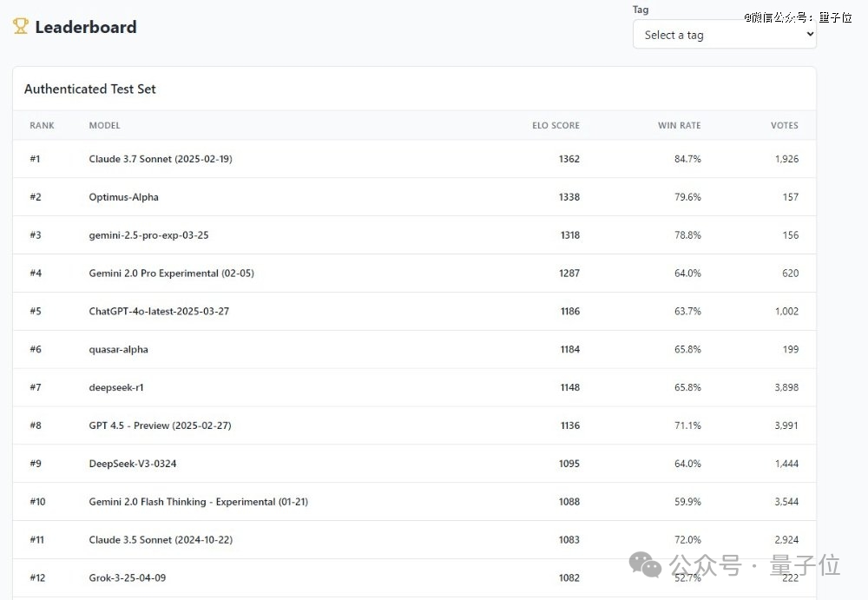868x600 pixels.
Task: Click ELO score 1082
Action: (x=569, y=577)
